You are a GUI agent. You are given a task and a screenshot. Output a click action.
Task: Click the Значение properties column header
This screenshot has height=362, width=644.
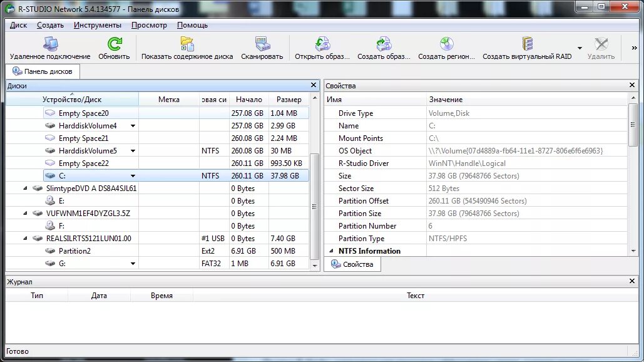click(x=527, y=100)
